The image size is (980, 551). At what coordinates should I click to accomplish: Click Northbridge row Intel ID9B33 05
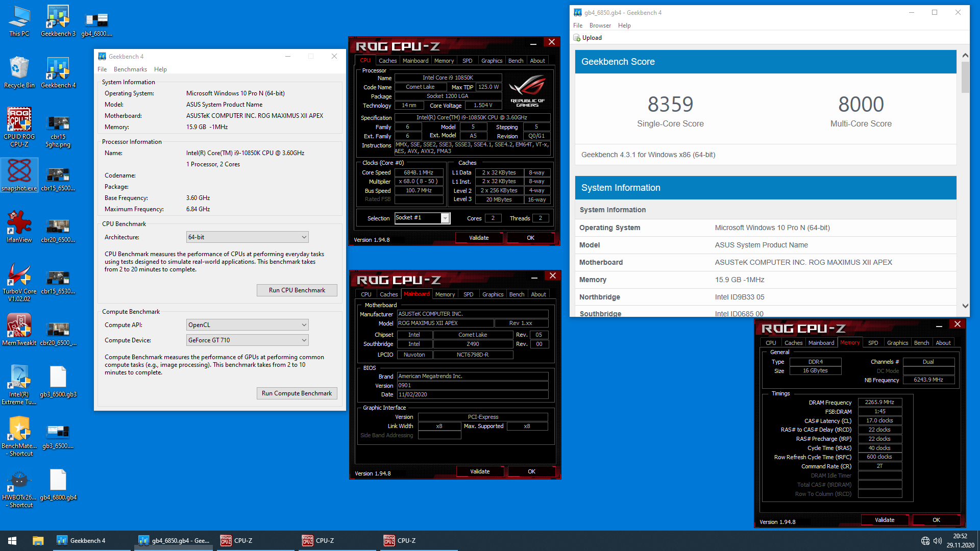coord(766,297)
